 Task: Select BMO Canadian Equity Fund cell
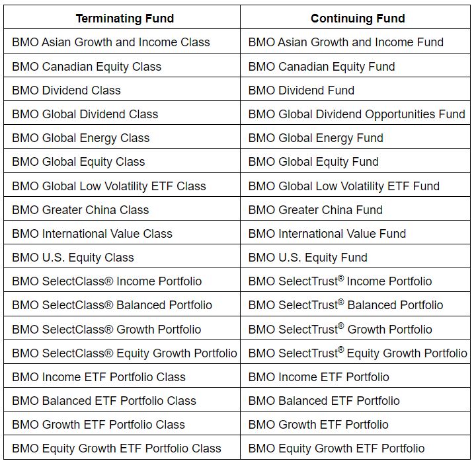pos(321,67)
